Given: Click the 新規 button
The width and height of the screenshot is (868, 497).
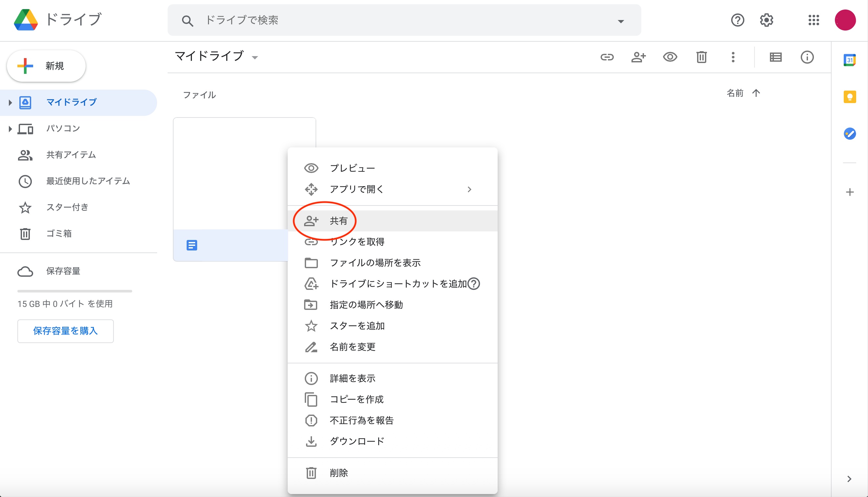Looking at the screenshot, I should click(46, 66).
